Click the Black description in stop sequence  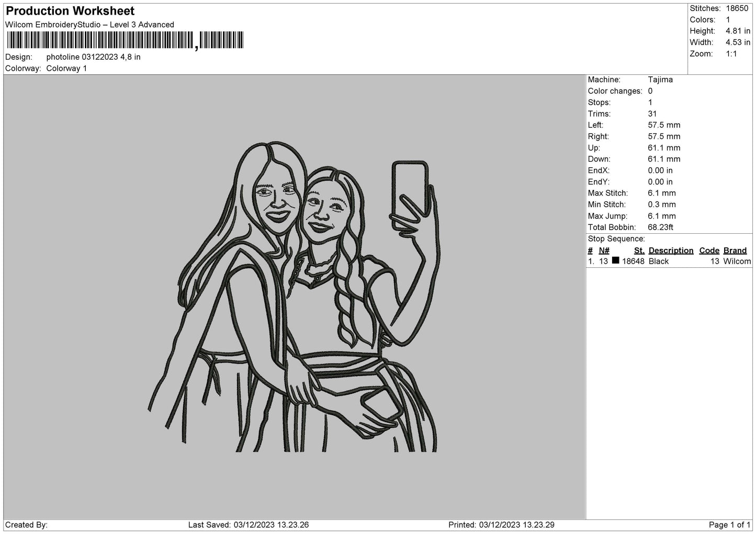659,262
